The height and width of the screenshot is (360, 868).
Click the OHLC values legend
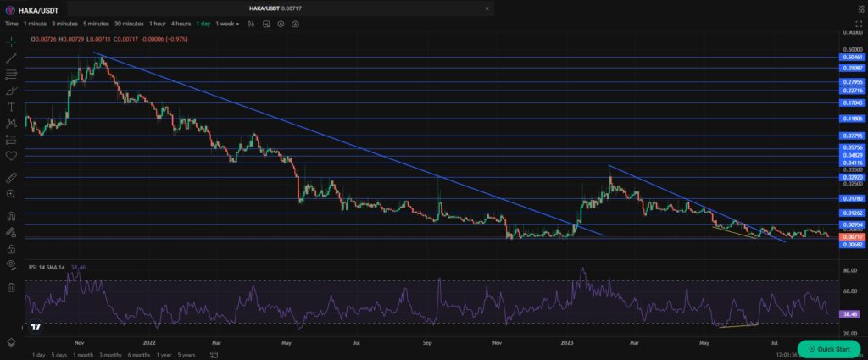coord(109,40)
